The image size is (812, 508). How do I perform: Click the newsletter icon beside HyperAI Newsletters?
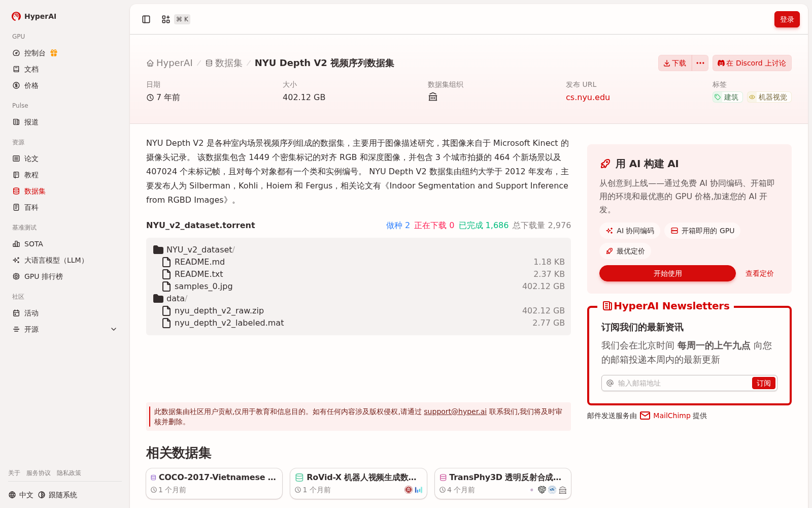point(607,306)
